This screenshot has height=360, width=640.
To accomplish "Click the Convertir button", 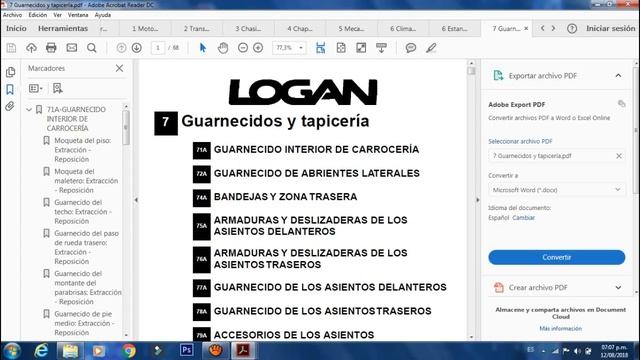I will (x=556, y=257).
